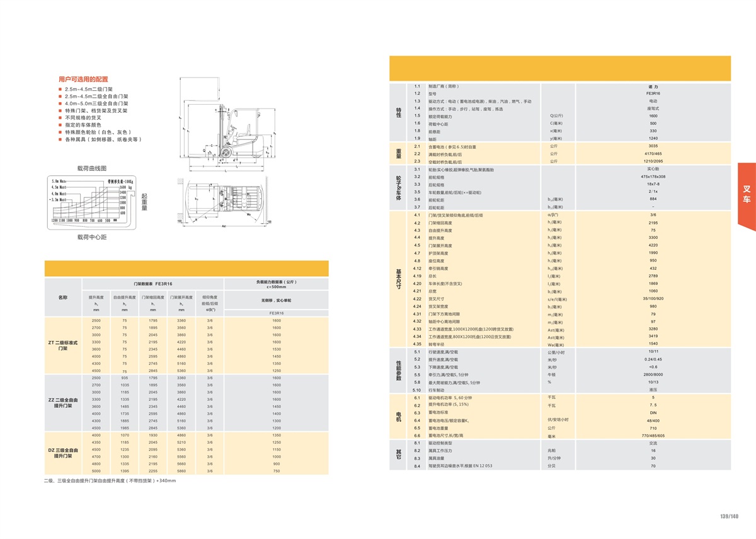Click the turning radius value 1540
The height and width of the screenshot is (539, 756).
click(653, 344)
